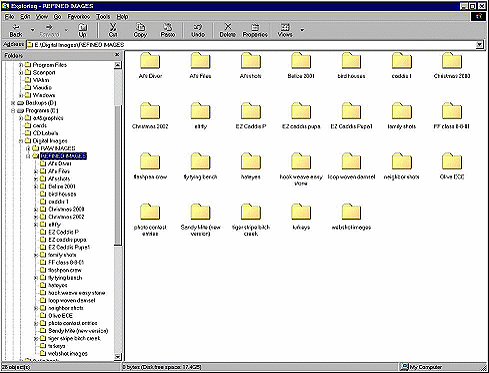Click the Paste toolbar button

click(x=168, y=30)
